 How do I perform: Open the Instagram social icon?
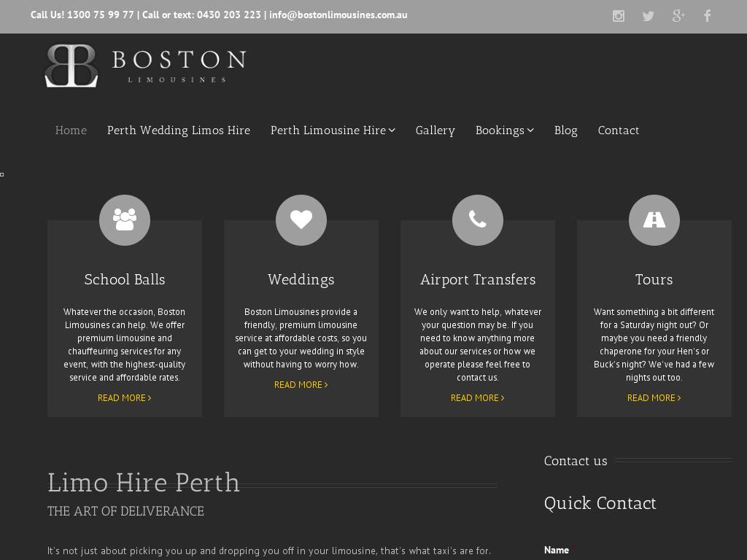pyautogui.click(x=618, y=16)
